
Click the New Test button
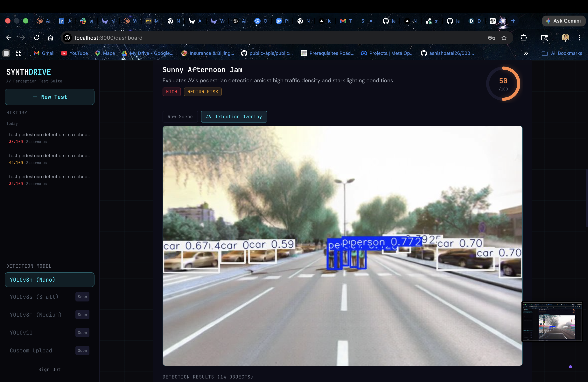[x=49, y=97]
